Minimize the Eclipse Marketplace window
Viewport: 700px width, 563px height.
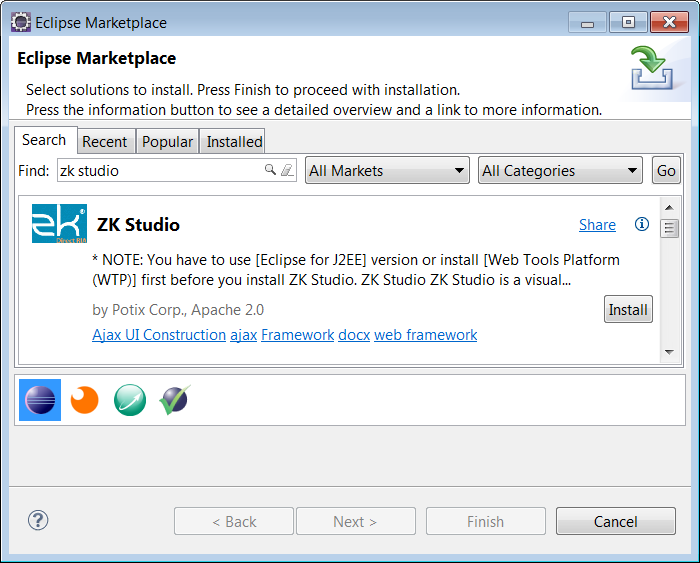point(587,22)
